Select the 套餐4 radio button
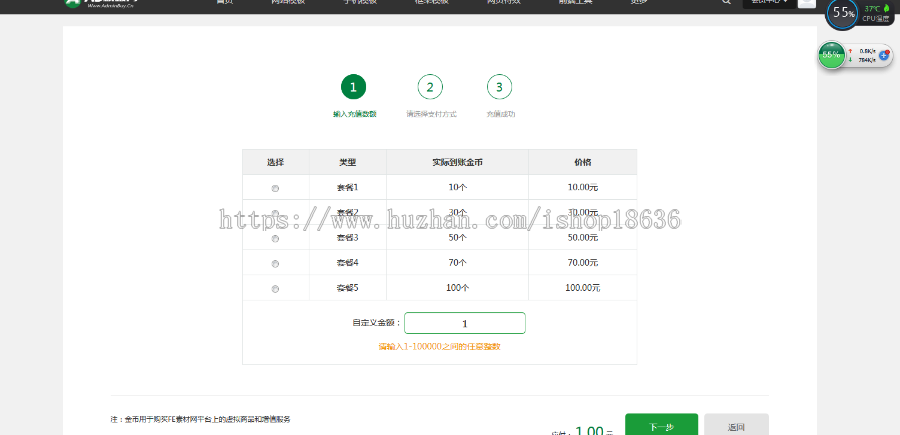900x435 pixels. [x=275, y=264]
